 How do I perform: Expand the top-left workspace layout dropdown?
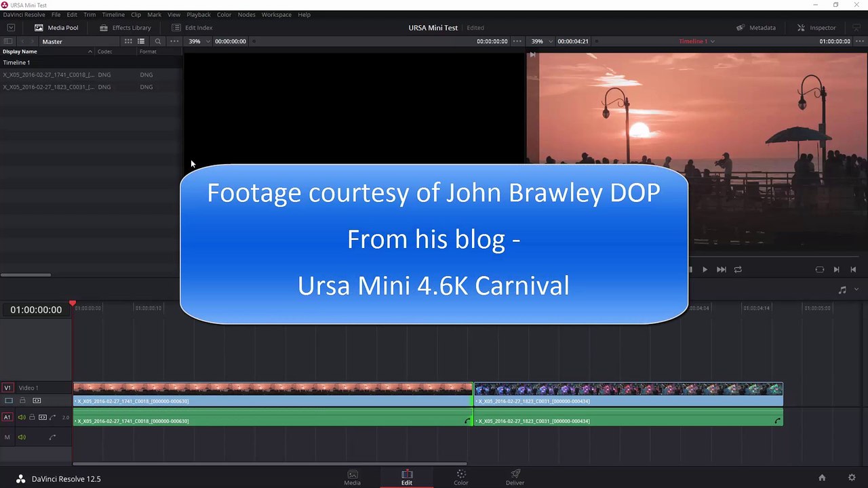point(11,28)
